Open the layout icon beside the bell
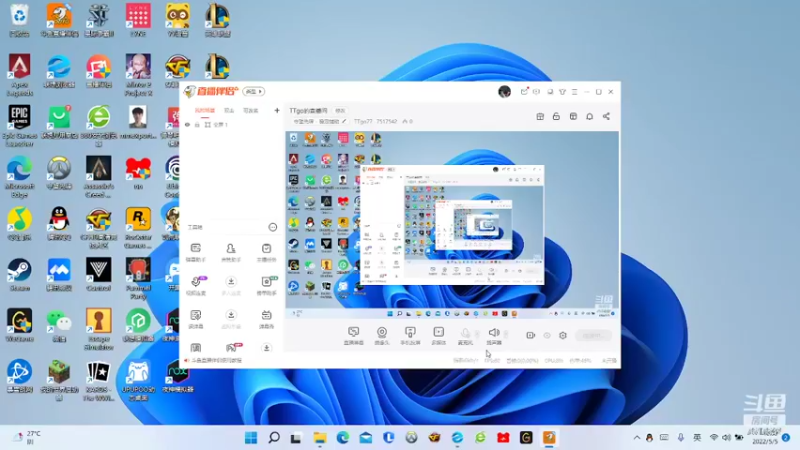 [x=573, y=116]
